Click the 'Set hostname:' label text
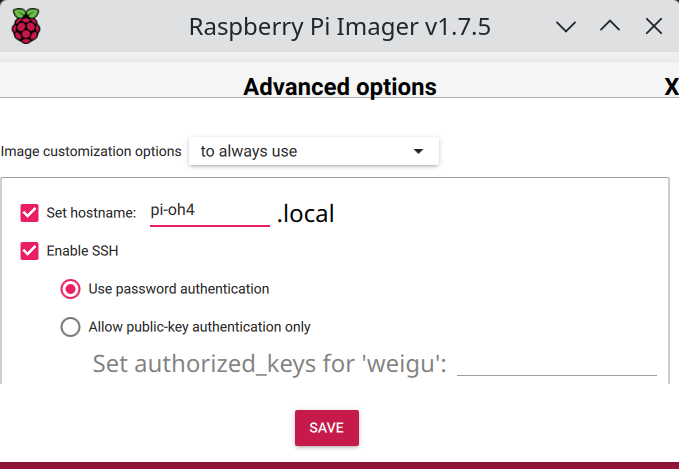This screenshot has width=679, height=469. (91, 213)
